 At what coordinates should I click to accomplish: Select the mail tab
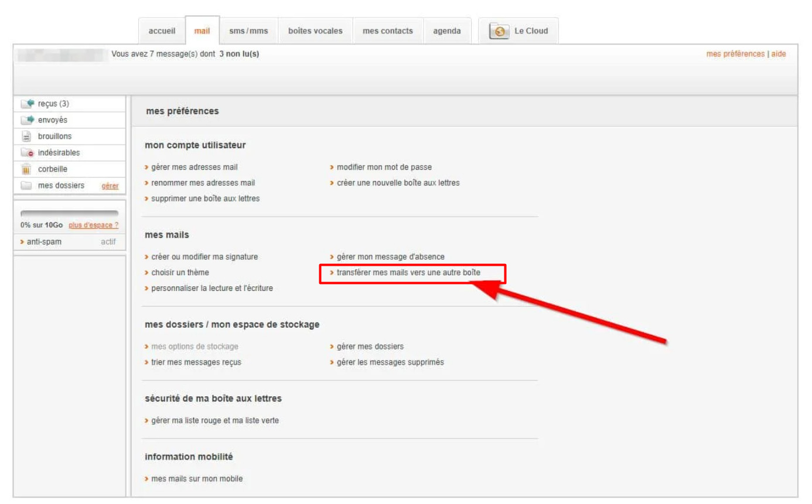[202, 31]
